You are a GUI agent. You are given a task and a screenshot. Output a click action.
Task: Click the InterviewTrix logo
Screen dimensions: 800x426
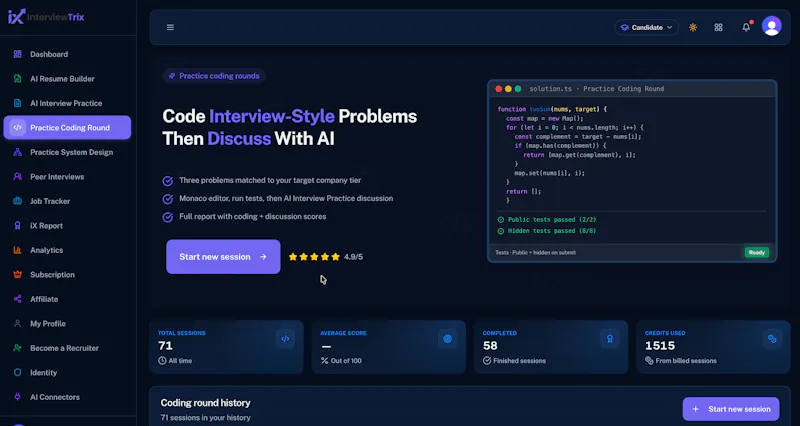tap(46, 17)
